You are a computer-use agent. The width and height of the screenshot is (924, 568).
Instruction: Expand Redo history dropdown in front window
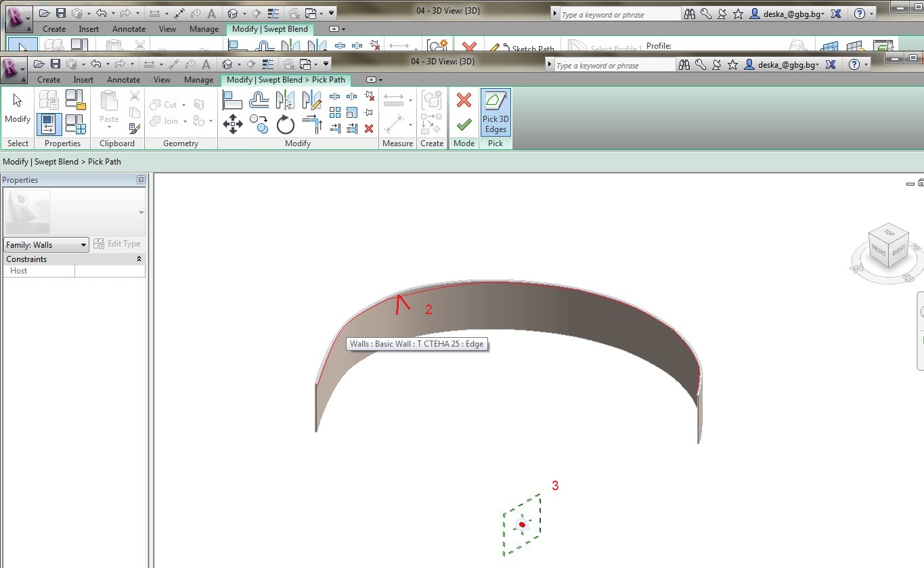[x=132, y=64]
